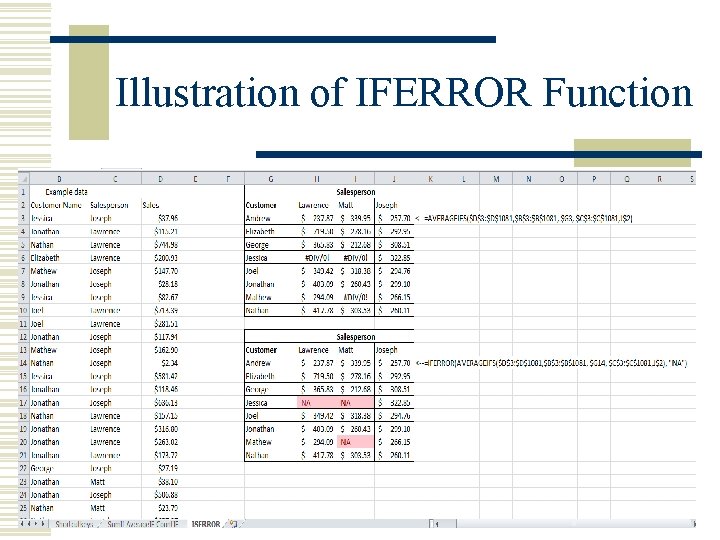Click the 'Example data' cell
The height and width of the screenshot is (540, 720).
66,192
